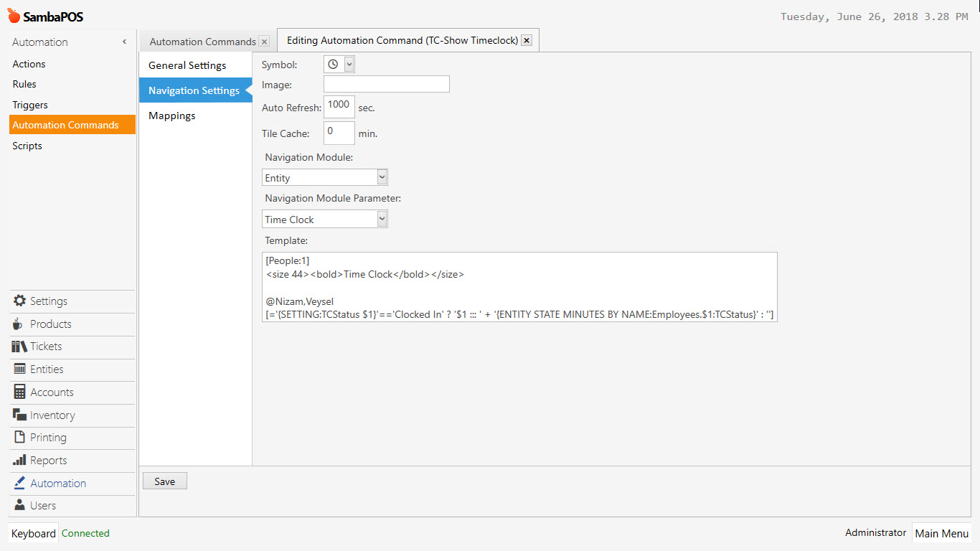980x551 pixels.
Task: Open the Symbol dropdown
Action: click(349, 64)
